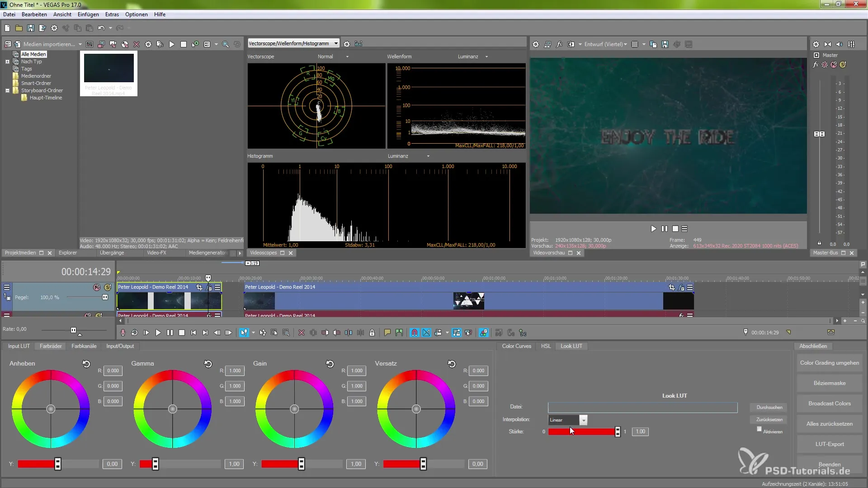Solo the first video track
868x488 pixels.
pos(107,287)
